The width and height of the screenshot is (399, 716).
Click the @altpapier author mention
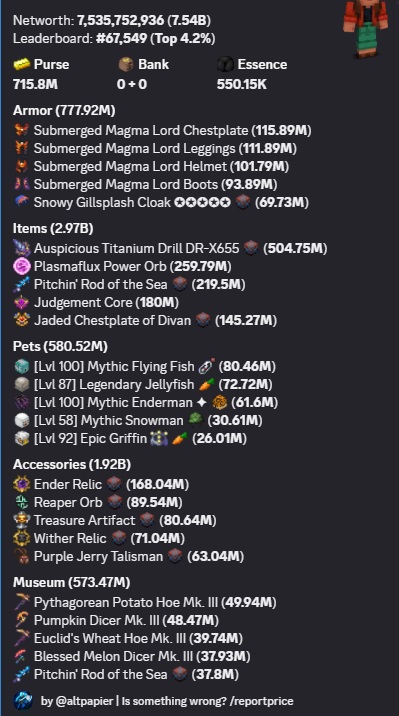(x=81, y=700)
